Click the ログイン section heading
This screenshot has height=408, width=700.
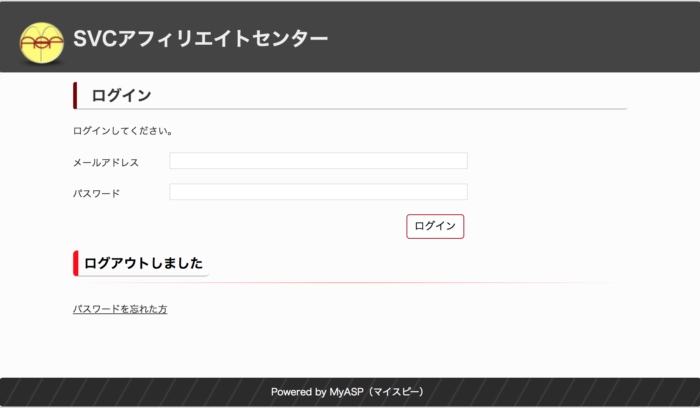[x=121, y=96]
